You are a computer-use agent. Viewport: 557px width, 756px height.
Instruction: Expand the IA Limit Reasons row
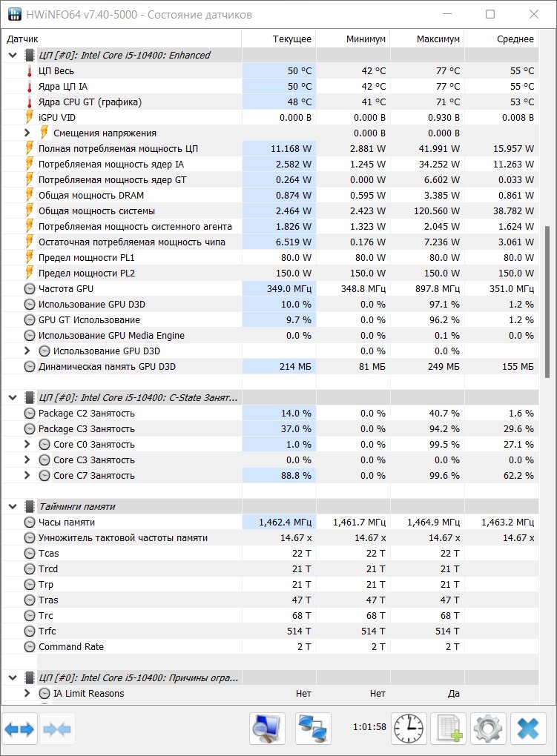coord(27,693)
